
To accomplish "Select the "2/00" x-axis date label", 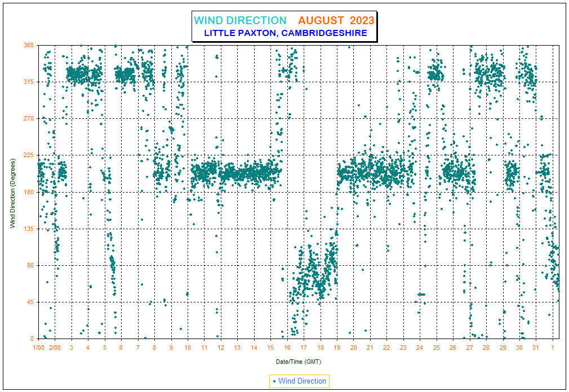I will [55, 348].
